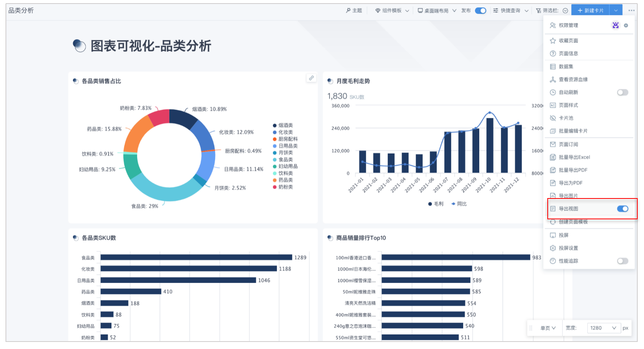This screenshot has width=644, height=349.
Task: Click the star icon for 收藏页面
Action: (x=553, y=41)
